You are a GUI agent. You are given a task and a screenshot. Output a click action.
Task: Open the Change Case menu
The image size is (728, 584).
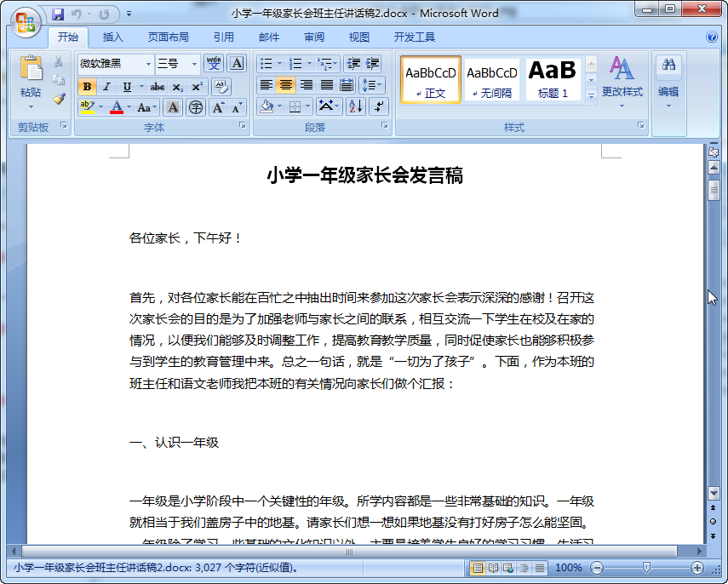[147, 108]
